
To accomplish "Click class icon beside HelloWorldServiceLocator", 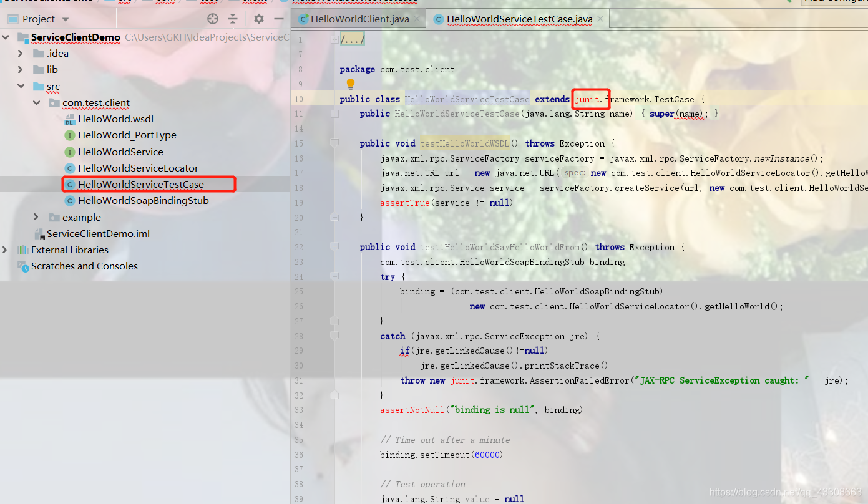I will click(70, 168).
